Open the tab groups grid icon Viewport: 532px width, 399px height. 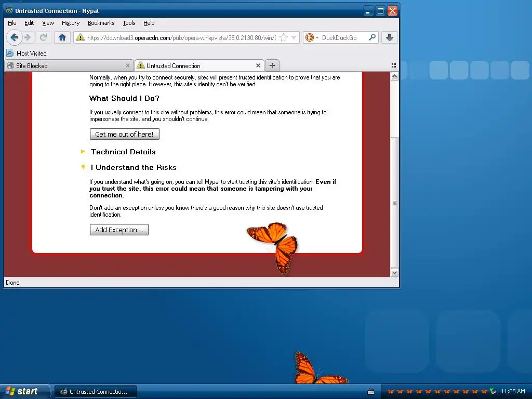coord(394,65)
